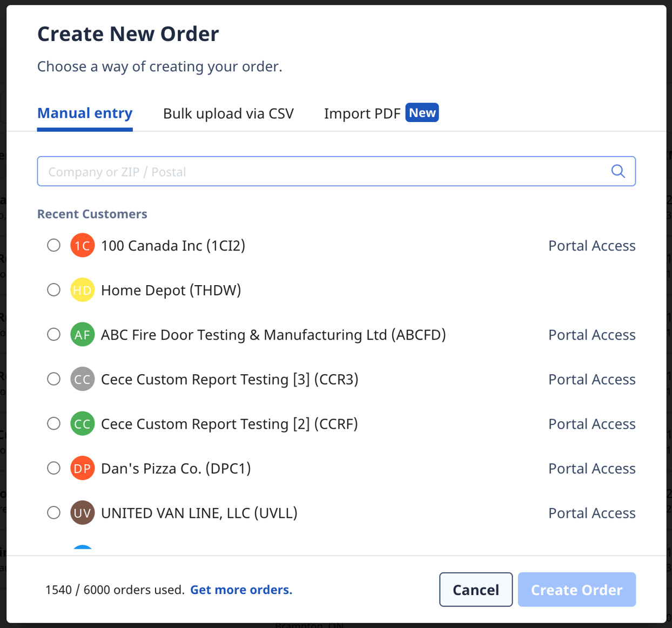Click the 100 Canada Inc avatar icon
Image resolution: width=672 pixels, height=628 pixels.
pos(82,245)
